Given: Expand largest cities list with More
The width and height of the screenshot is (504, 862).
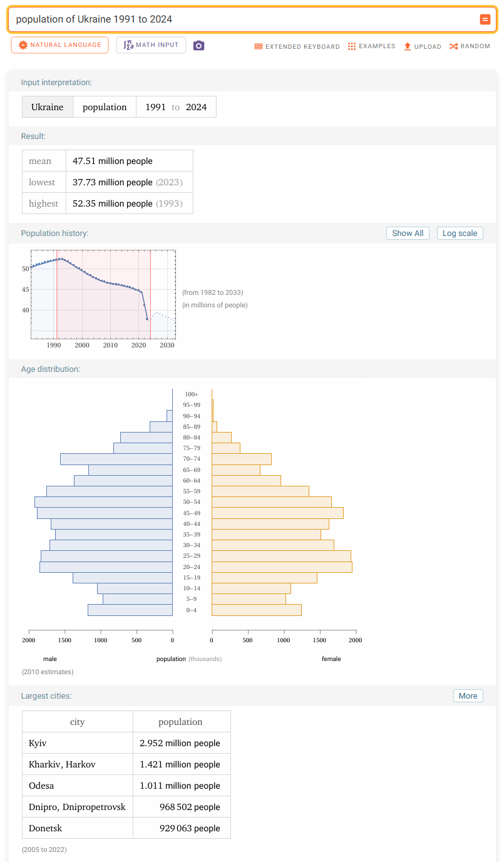Looking at the screenshot, I should (x=468, y=695).
